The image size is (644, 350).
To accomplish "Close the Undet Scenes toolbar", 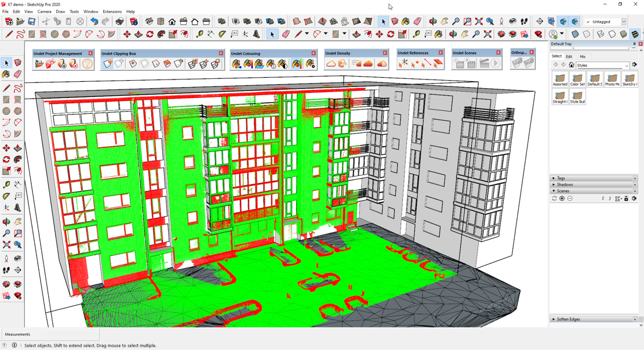I will coord(498,53).
